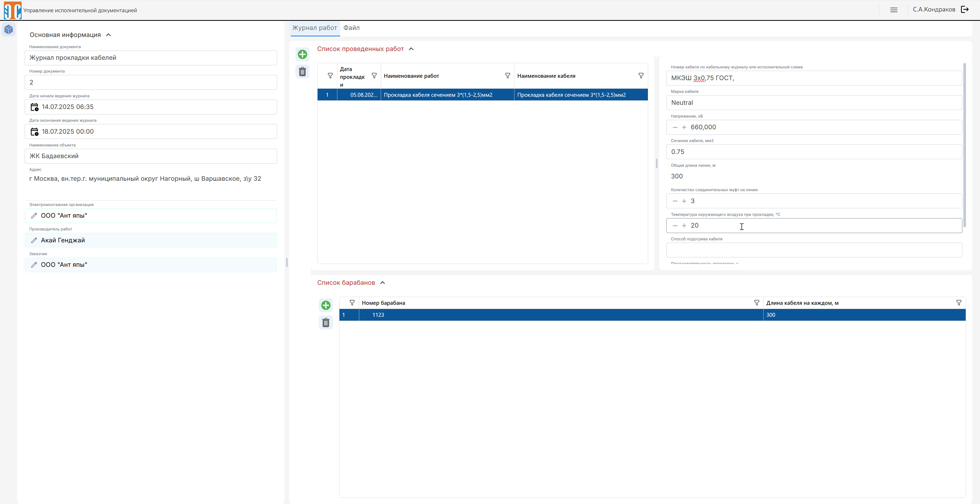The width and height of the screenshot is (980, 504).
Task: Click the Способ подогрева кабеля input field
Action: pyautogui.click(x=814, y=250)
